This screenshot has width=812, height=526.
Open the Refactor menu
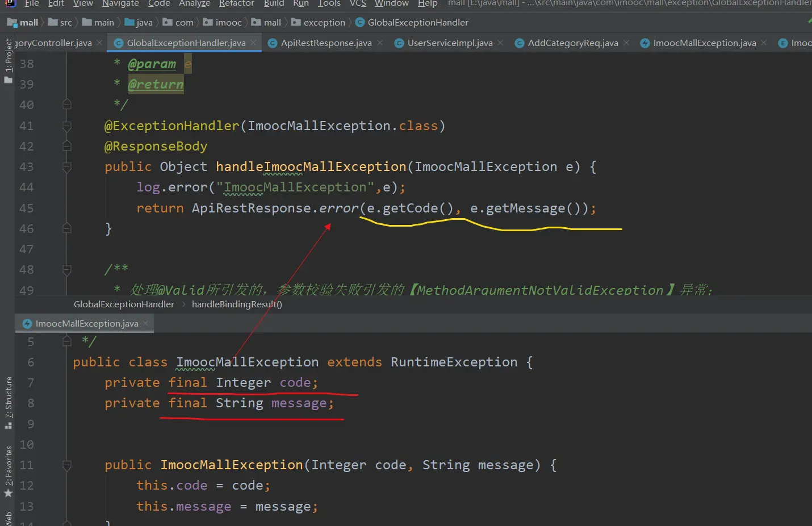[236, 3]
